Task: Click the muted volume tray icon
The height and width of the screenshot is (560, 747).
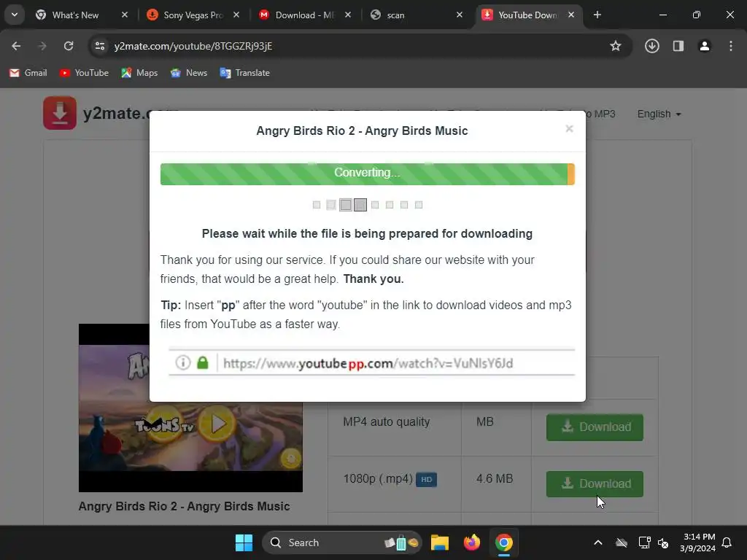Action: coord(662,542)
